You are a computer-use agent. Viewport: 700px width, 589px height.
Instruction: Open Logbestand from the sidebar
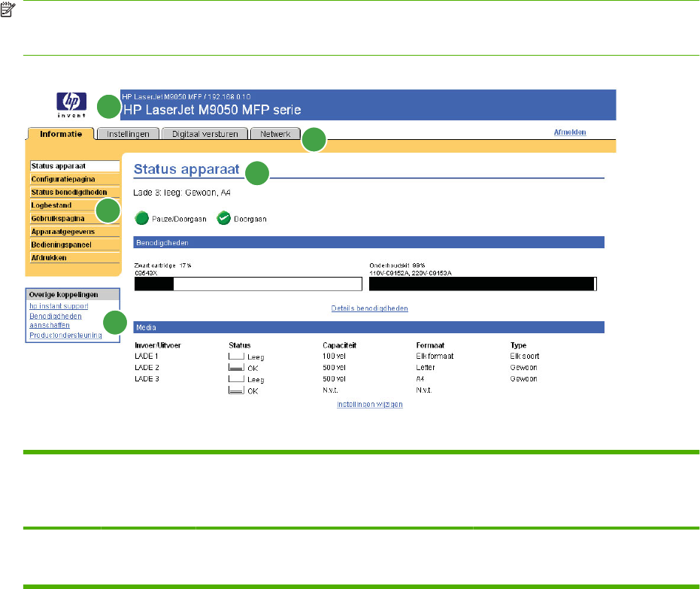point(74,205)
